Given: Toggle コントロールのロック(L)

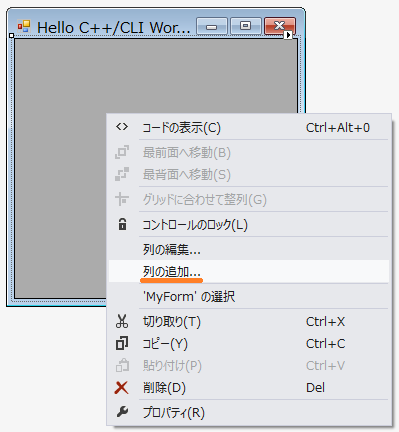Looking at the screenshot, I should [x=249, y=225].
